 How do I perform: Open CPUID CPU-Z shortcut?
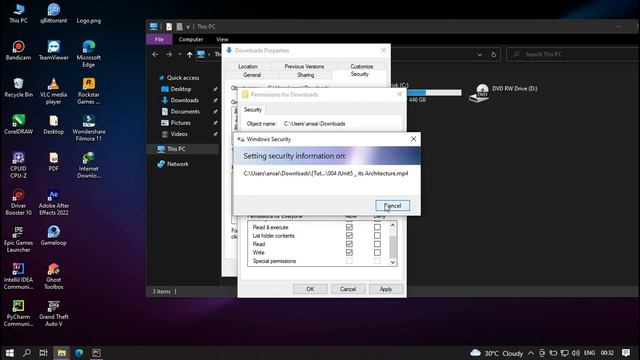pyautogui.click(x=18, y=165)
